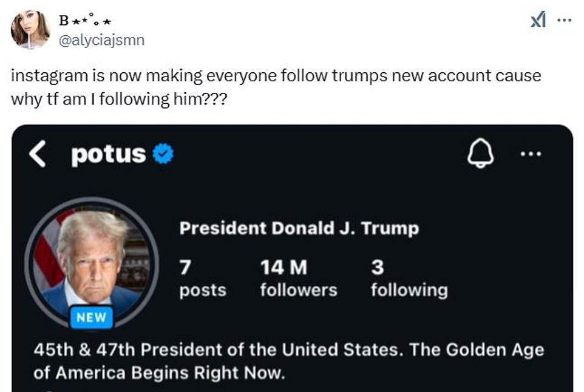The width and height of the screenshot is (584, 392).
Task: Click the back arrow on the Instagram profile
Action: click(38, 154)
